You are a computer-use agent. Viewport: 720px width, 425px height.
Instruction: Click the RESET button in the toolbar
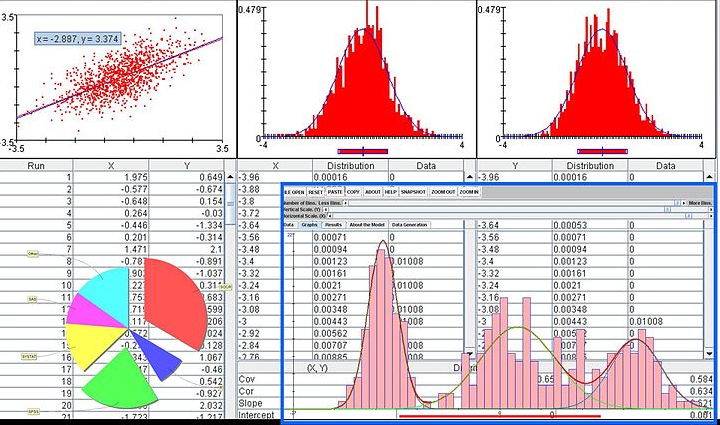[x=315, y=192]
